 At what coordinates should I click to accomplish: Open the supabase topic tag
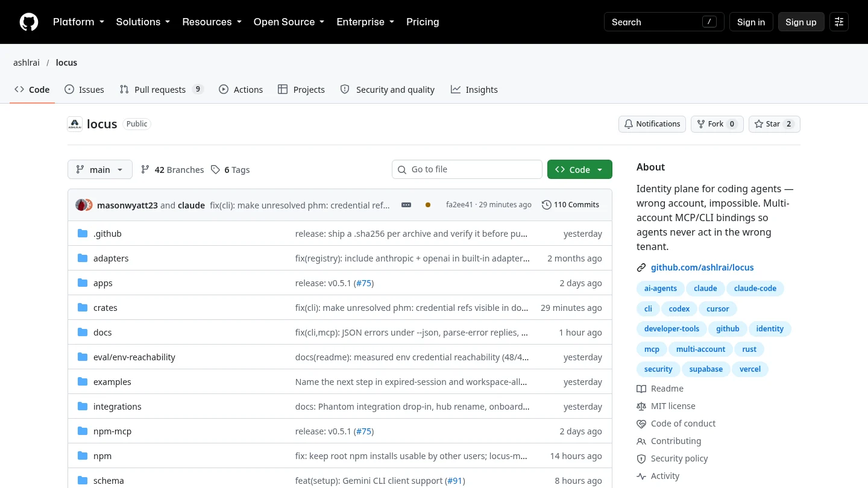pos(706,369)
